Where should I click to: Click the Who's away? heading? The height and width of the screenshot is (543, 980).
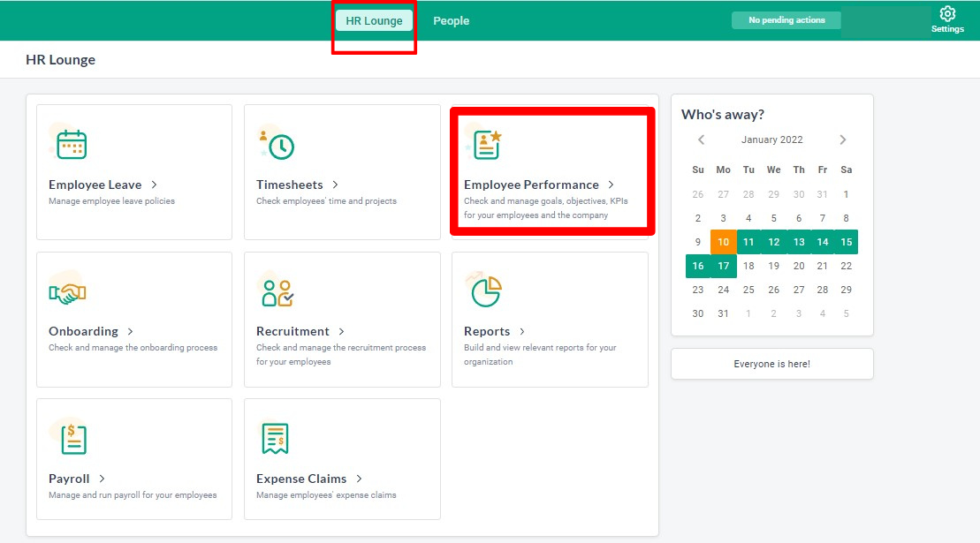pyautogui.click(x=723, y=114)
